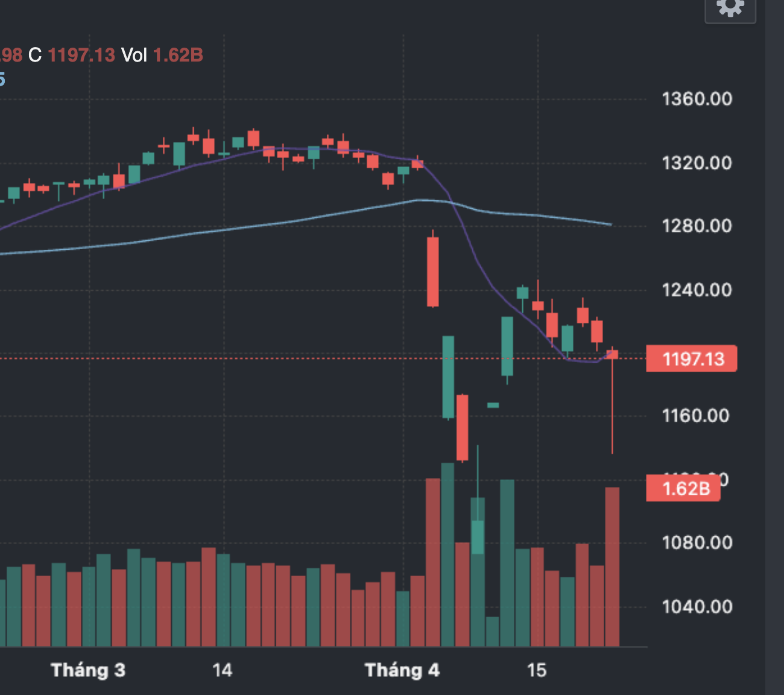Image resolution: width=784 pixels, height=695 pixels.
Task: Click the last red volume bar
Action: pyautogui.click(x=612, y=567)
